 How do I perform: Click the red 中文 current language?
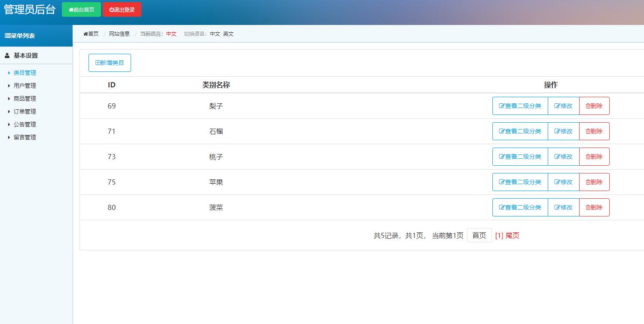171,34
